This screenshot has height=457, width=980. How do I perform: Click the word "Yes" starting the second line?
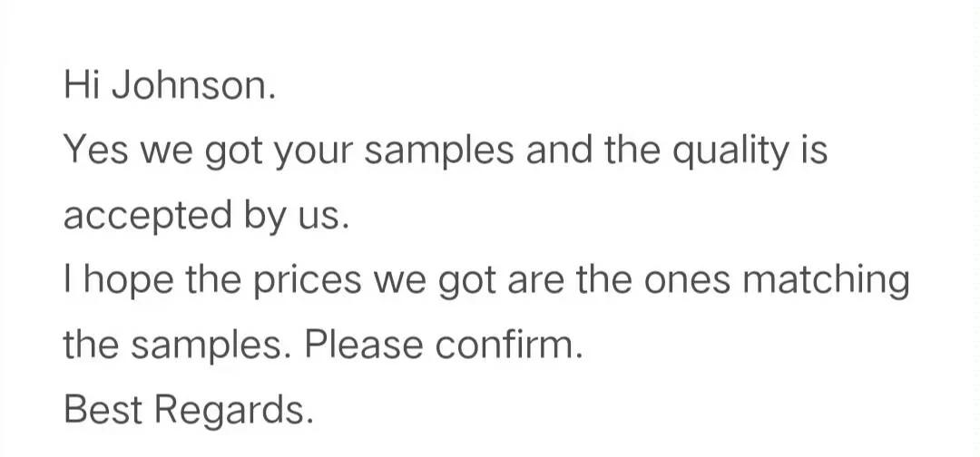(x=89, y=151)
